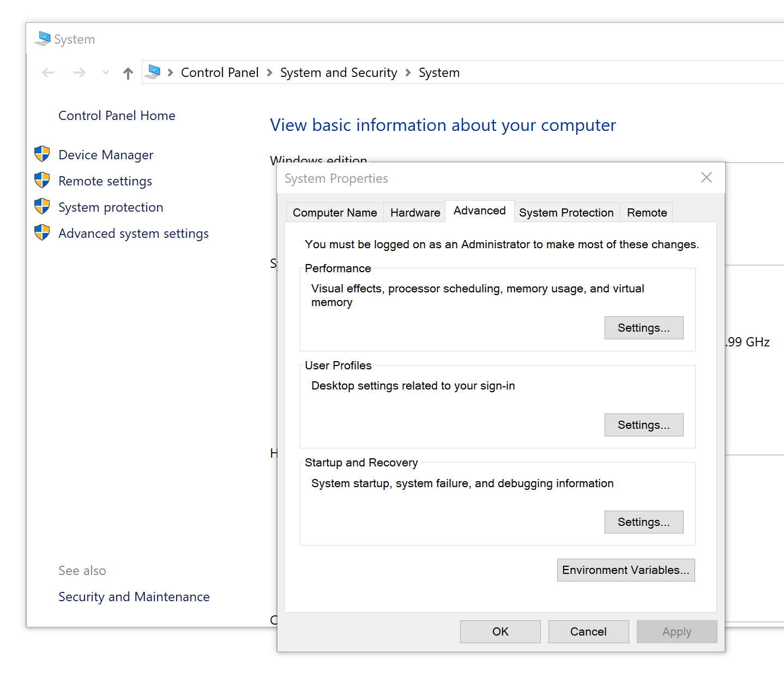Open Performance Settings
784x677 pixels.
click(x=643, y=327)
